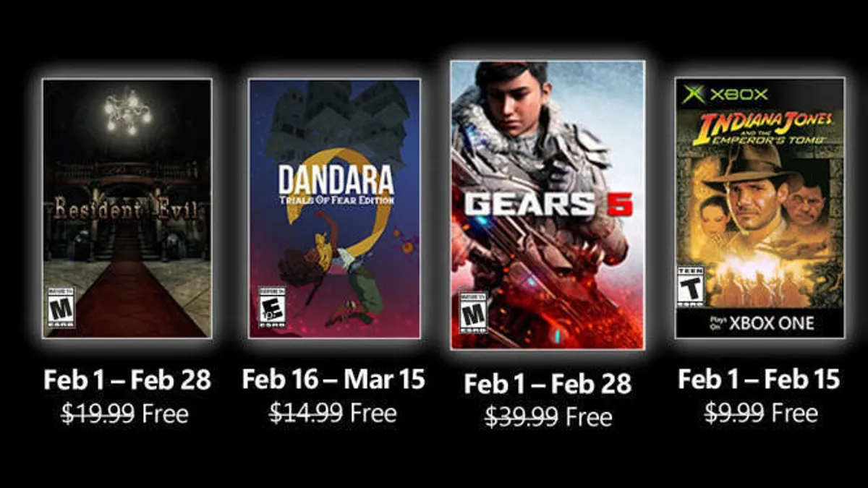Click the Resident Evil title logo
This screenshot has height=488, width=868.
point(127,210)
